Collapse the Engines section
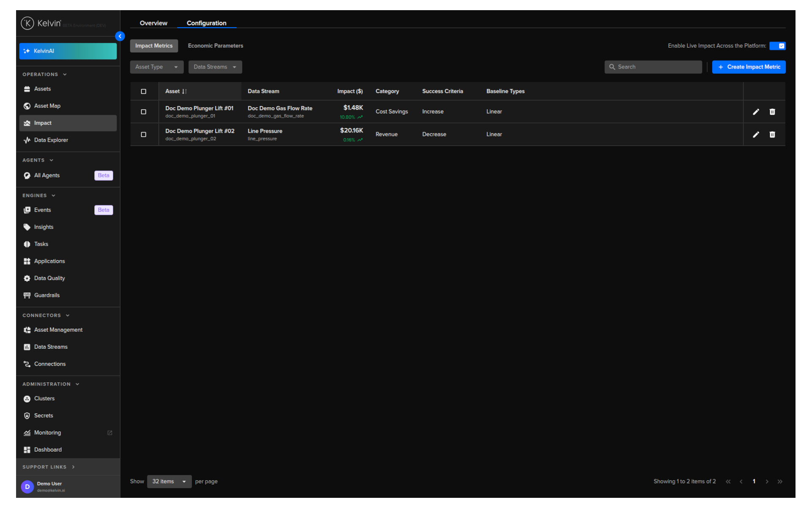812x508 pixels. 39,196
